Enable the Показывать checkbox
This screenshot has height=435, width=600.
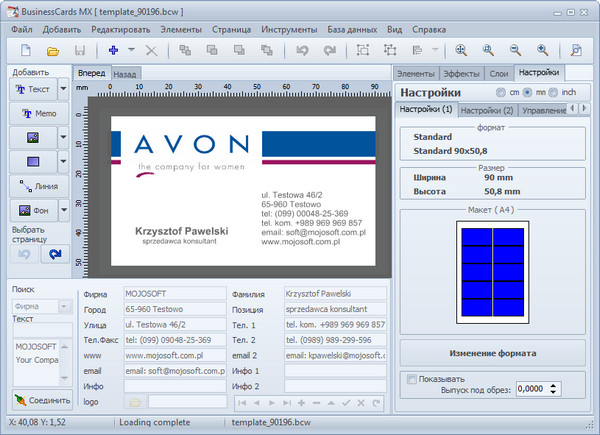(412, 379)
